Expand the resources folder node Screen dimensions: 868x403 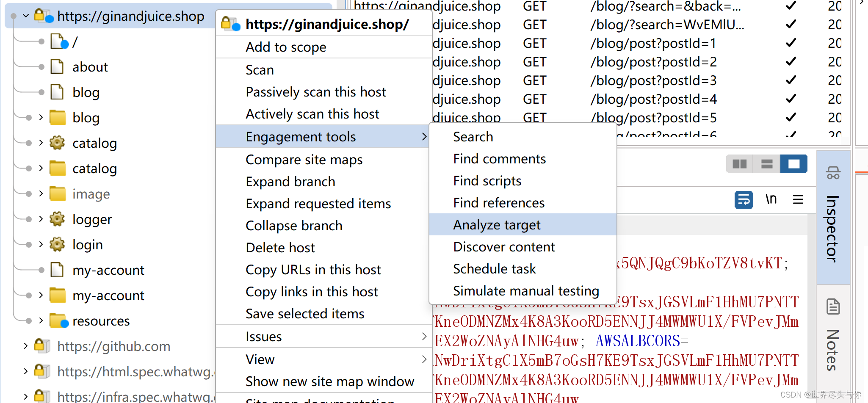click(x=41, y=321)
